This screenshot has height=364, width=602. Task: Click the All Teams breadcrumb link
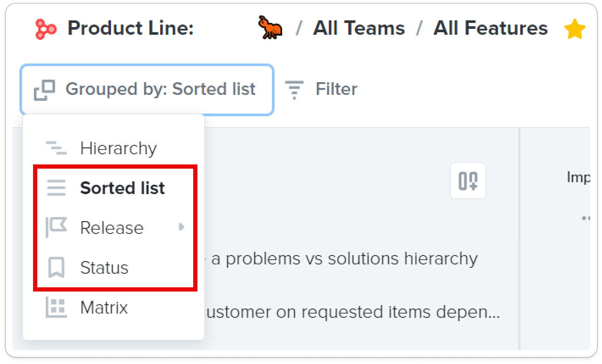(358, 28)
